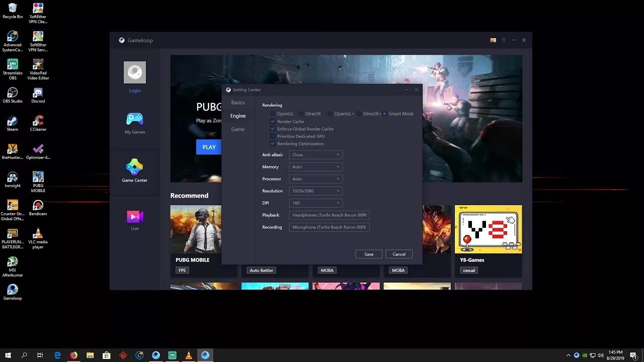Image resolution: width=644 pixels, height=362 pixels.
Task: Click the blue PLAY button on banner
Action: coord(209,147)
